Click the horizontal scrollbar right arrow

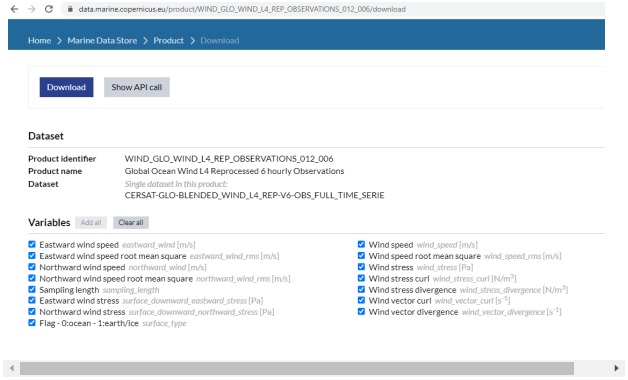[x=616, y=368]
